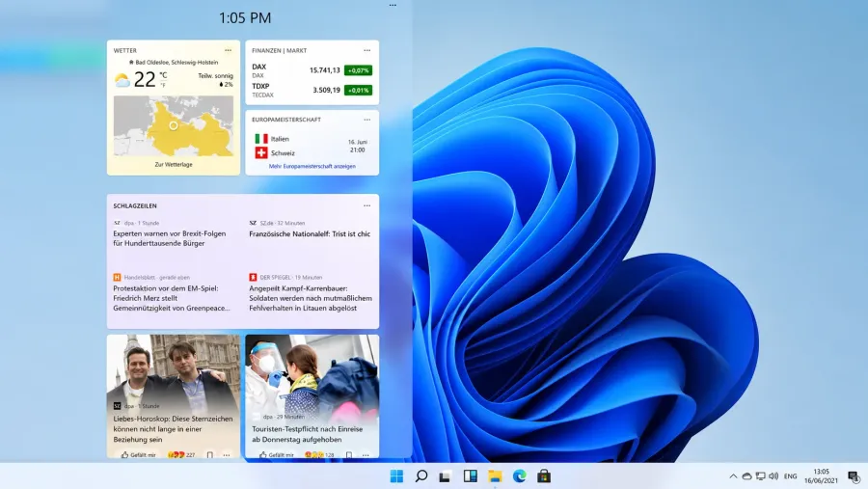This screenshot has width=868, height=489.
Task: Click the Schweiz flag icon
Action: [261, 152]
